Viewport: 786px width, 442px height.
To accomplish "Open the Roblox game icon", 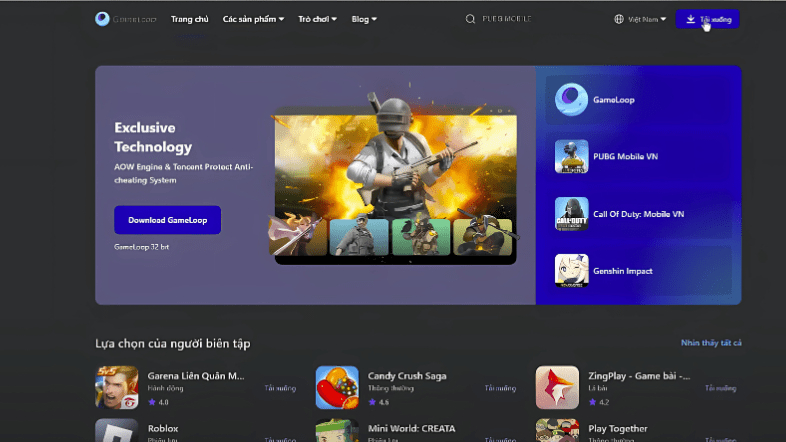I will click(x=117, y=430).
